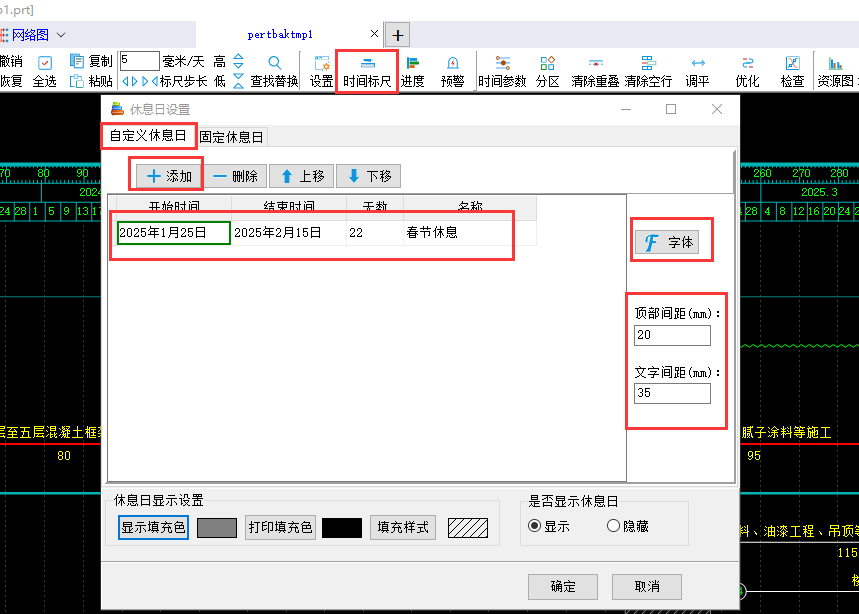Switch to the 固定休息日 tab
859x614 pixels.
(231, 137)
